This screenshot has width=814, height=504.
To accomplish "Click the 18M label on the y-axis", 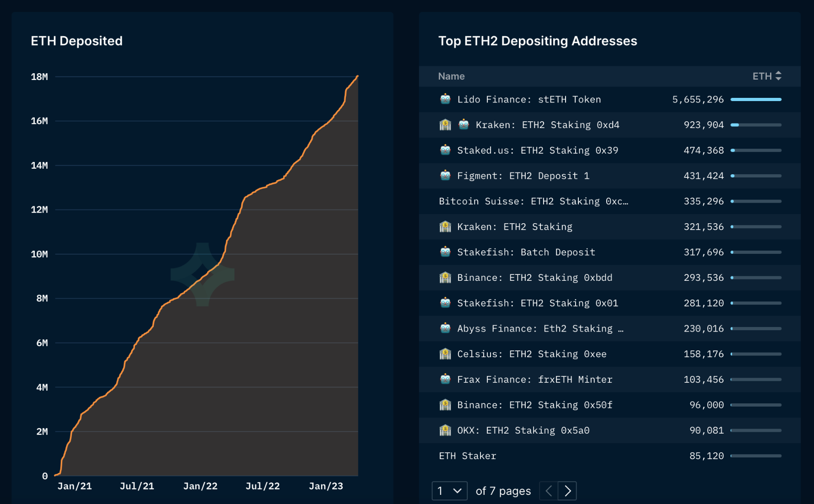I will (39, 77).
